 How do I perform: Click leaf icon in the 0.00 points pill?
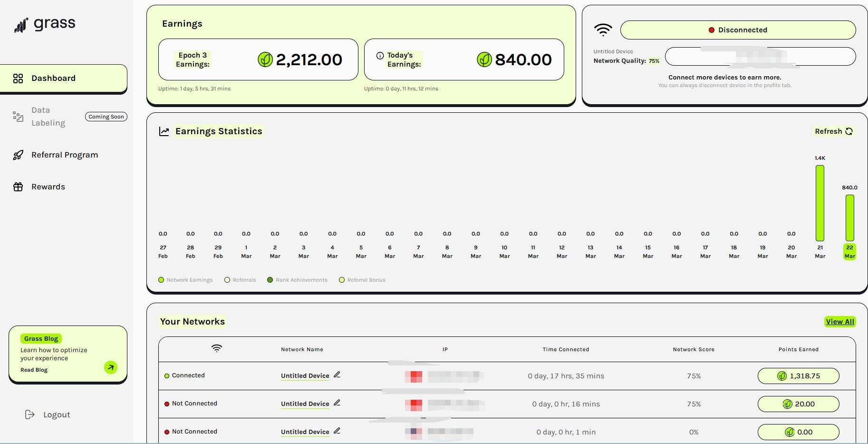click(790, 432)
